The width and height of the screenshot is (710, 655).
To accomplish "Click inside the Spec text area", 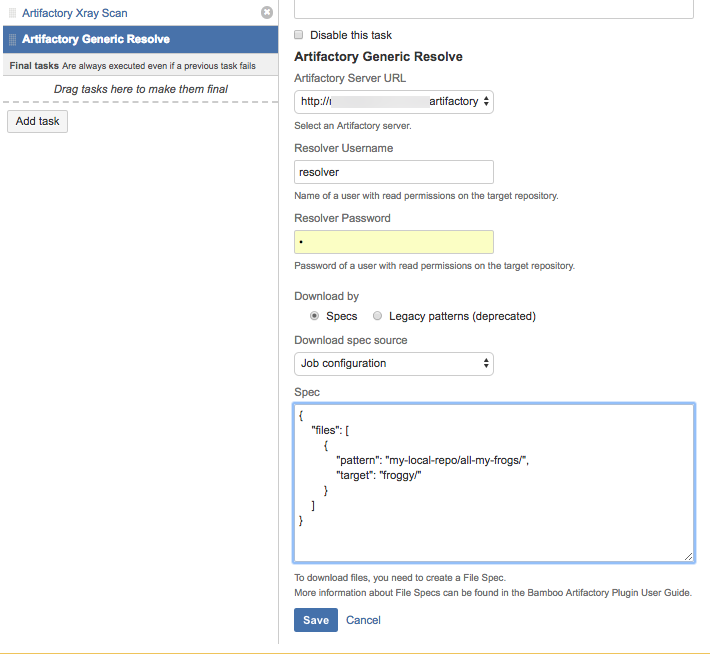I will pyautogui.click(x=494, y=483).
